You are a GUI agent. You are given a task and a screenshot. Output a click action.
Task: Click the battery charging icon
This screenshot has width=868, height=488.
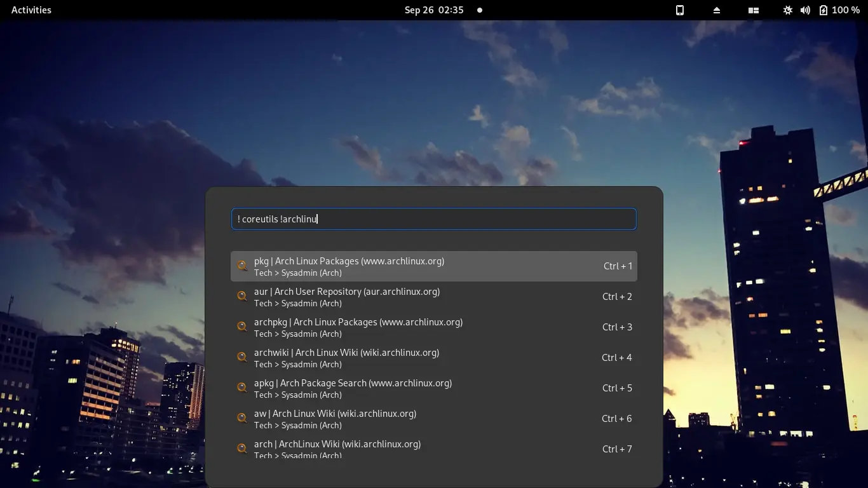click(824, 10)
